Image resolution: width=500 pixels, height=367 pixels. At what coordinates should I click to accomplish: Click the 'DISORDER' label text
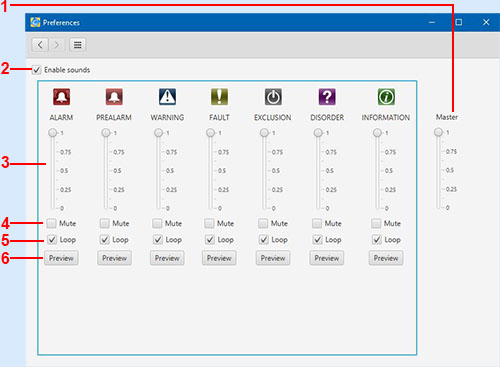click(327, 117)
